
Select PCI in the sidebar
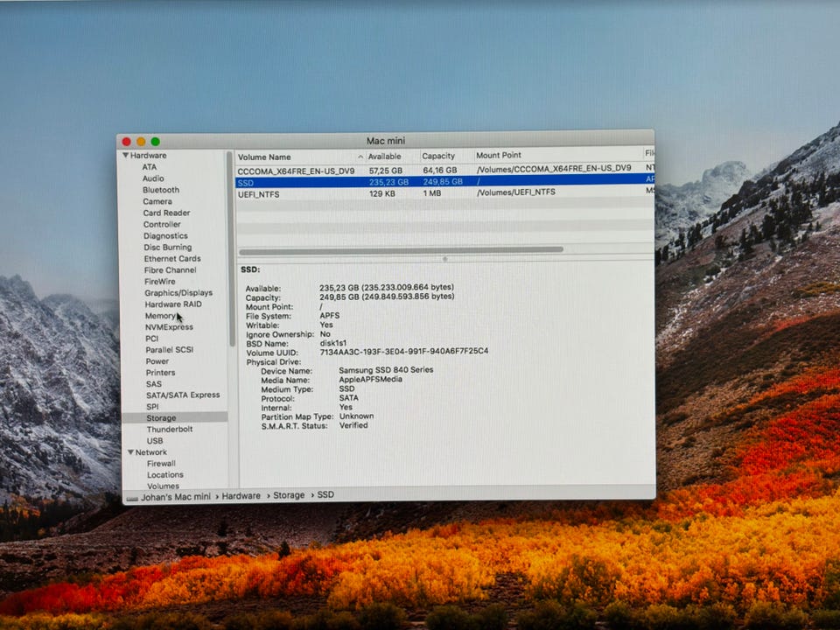tap(152, 339)
